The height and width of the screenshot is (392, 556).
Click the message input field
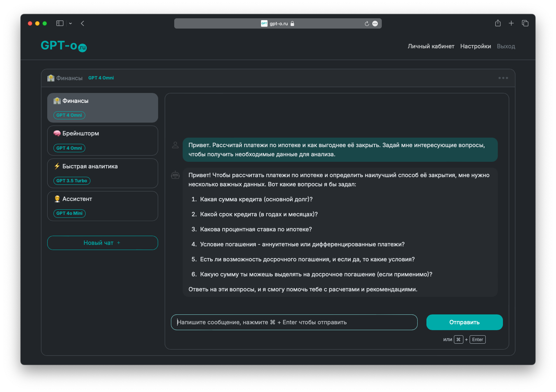294,322
